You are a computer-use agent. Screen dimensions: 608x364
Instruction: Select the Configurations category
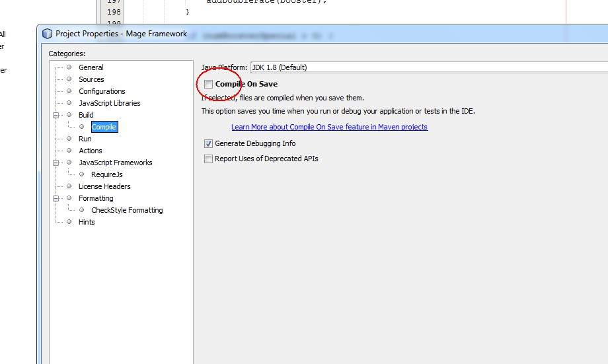tap(102, 91)
